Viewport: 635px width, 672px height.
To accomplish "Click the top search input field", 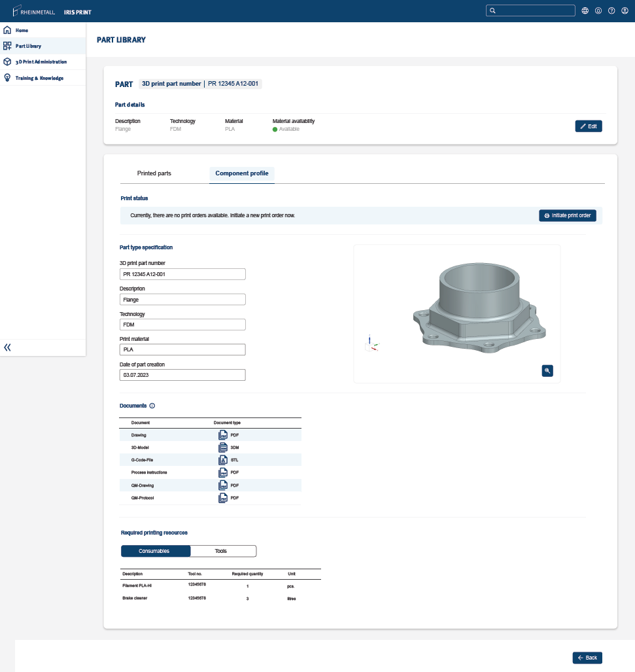I will coord(531,11).
